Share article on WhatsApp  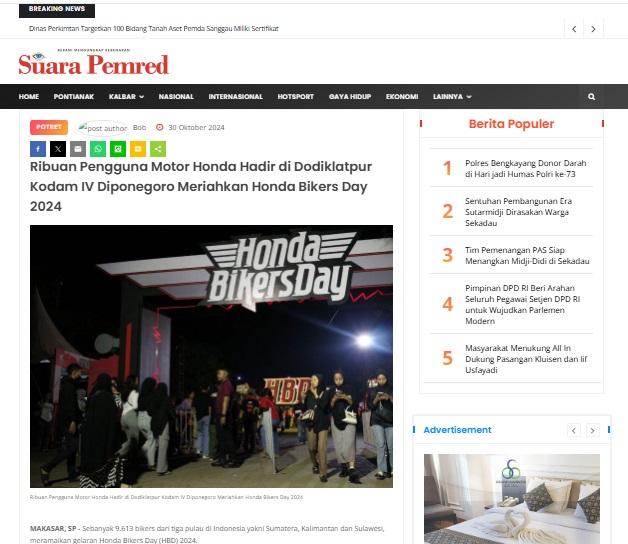pos(98,149)
